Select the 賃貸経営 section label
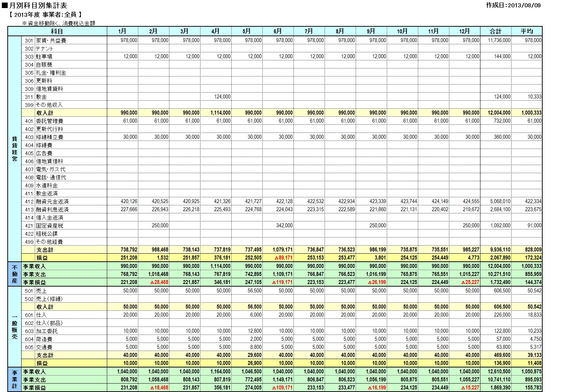 click(15, 149)
